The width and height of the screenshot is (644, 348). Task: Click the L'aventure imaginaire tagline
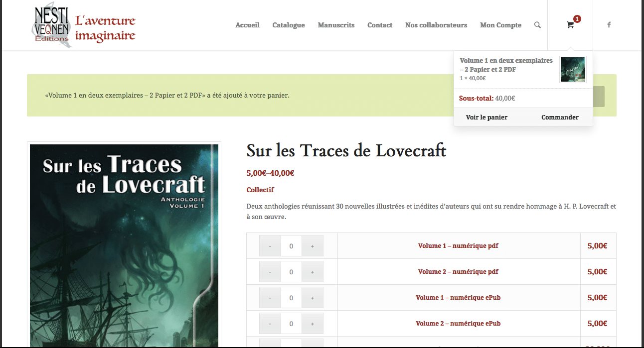point(105,28)
